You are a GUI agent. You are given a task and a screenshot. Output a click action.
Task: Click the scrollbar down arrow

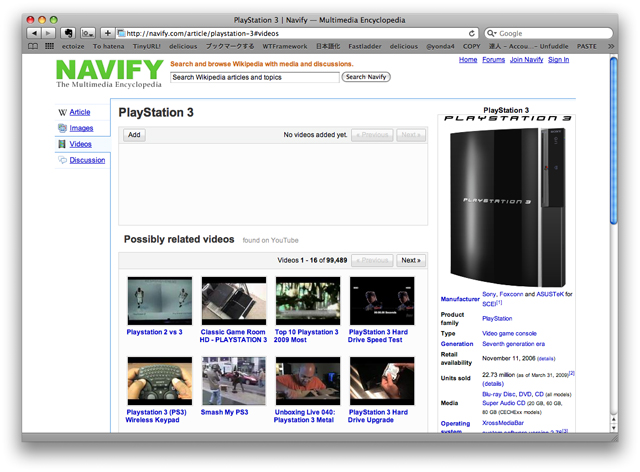[613, 427]
